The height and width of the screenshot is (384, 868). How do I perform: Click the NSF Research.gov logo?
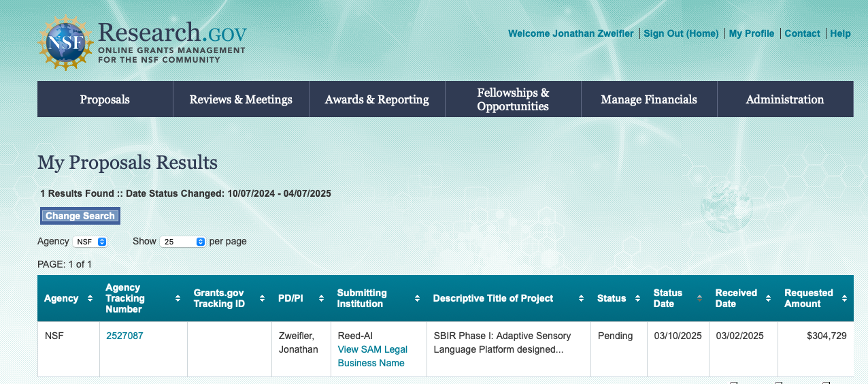click(143, 42)
